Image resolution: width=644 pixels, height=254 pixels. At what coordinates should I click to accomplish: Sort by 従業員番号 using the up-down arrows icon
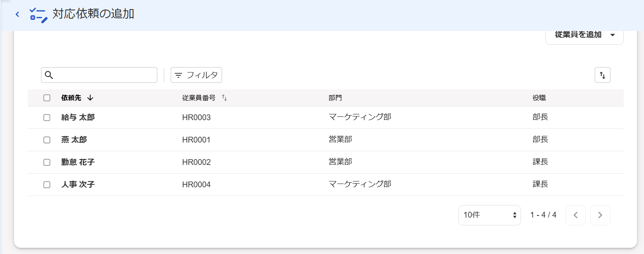pos(224,98)
